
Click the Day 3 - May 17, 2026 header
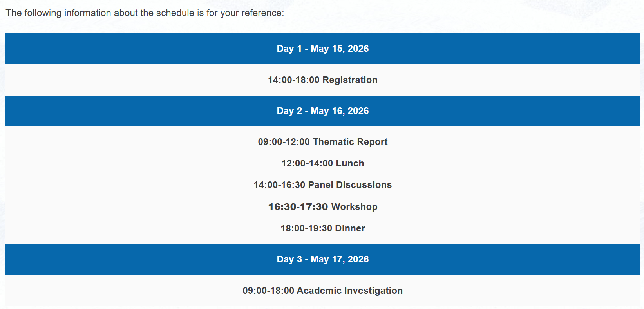[323, 259]
